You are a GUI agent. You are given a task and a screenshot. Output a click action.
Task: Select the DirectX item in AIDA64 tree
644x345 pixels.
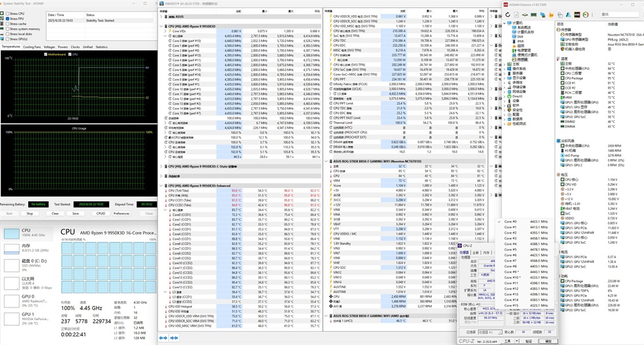pos(517,96)
